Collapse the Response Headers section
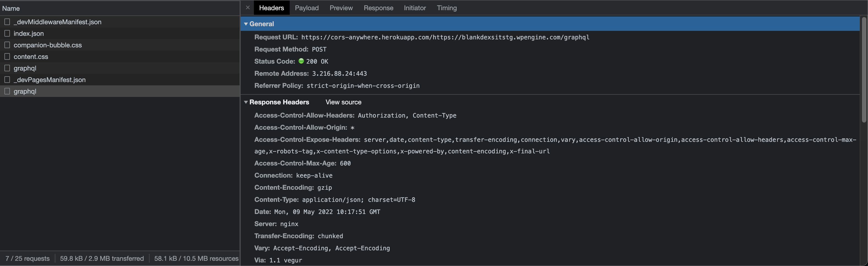This screenshot has height=266, width=868. click(246, 102)
